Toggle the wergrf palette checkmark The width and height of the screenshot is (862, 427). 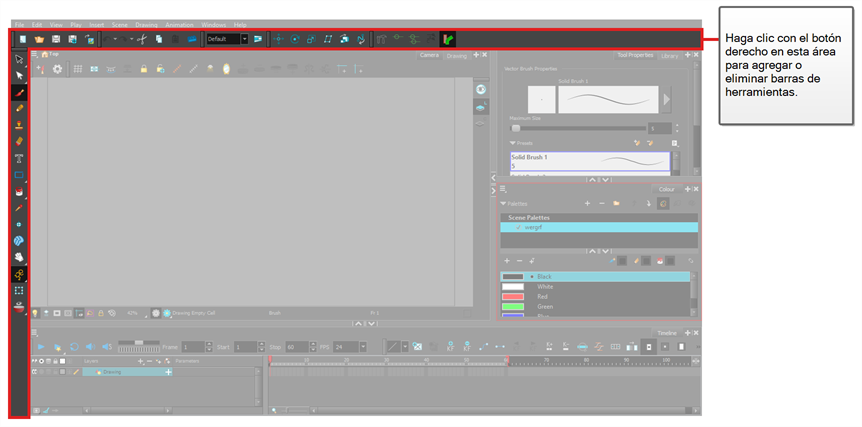pos(518,227)
